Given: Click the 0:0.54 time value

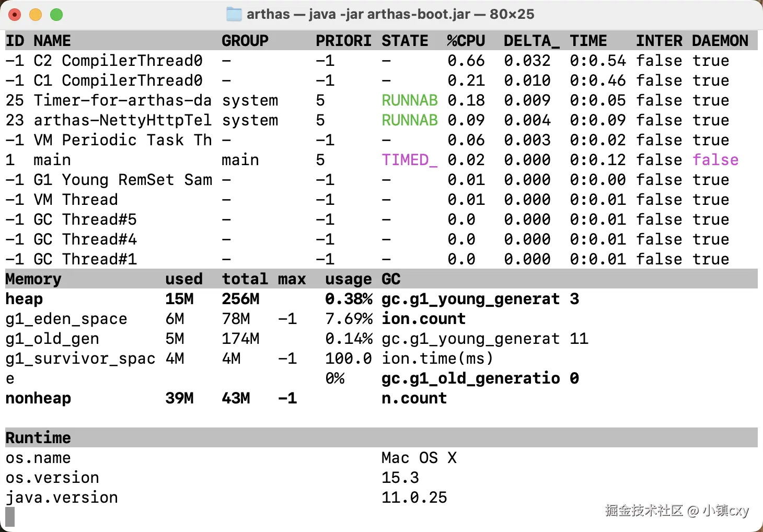Looking at the screenshot, I should click(x=598, y=61).
